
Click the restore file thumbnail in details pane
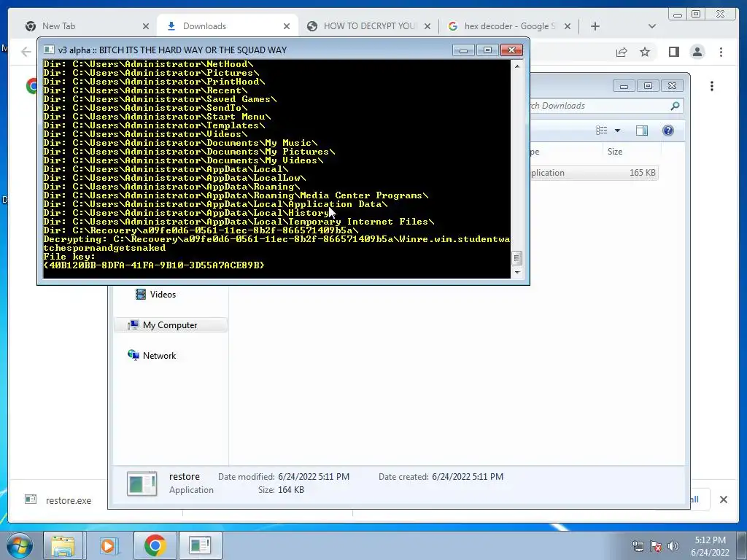(142, 483)
